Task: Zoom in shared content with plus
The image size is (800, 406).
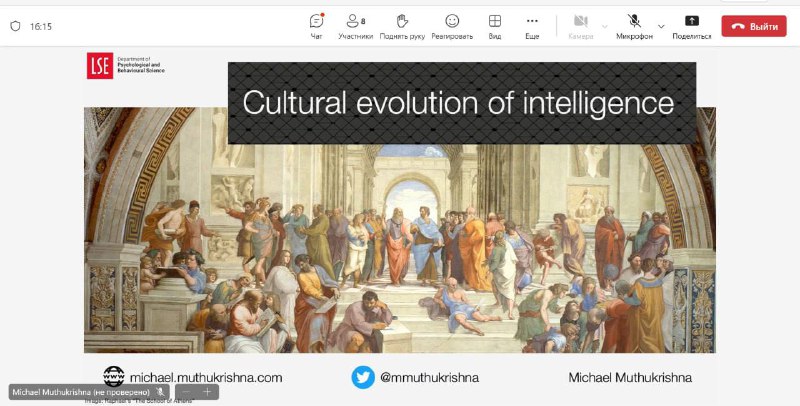Action: [x=207, y=392]
